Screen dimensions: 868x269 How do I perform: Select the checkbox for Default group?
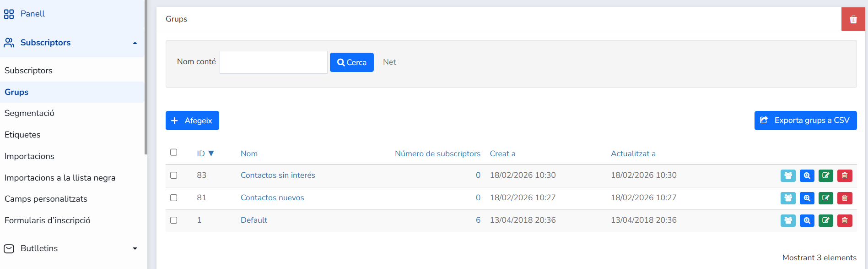173,220
